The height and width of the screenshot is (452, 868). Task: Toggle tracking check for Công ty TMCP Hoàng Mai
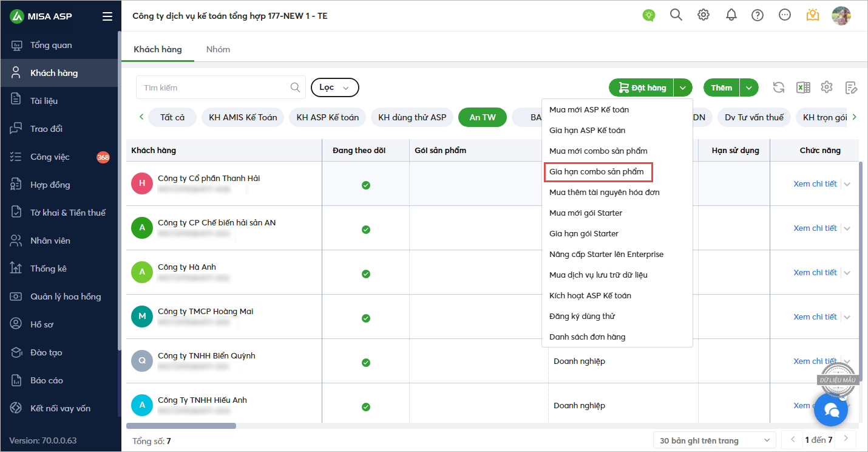[x=365, y=318]
